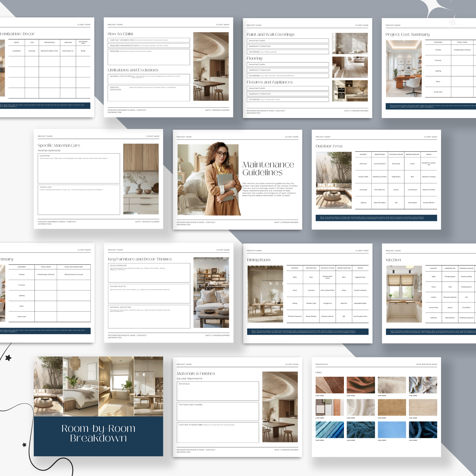The image size is (476, 476).
Task: Click "LINK HERE" beneath the burlap fabric swatch
Action: click(x=382, y=418)
